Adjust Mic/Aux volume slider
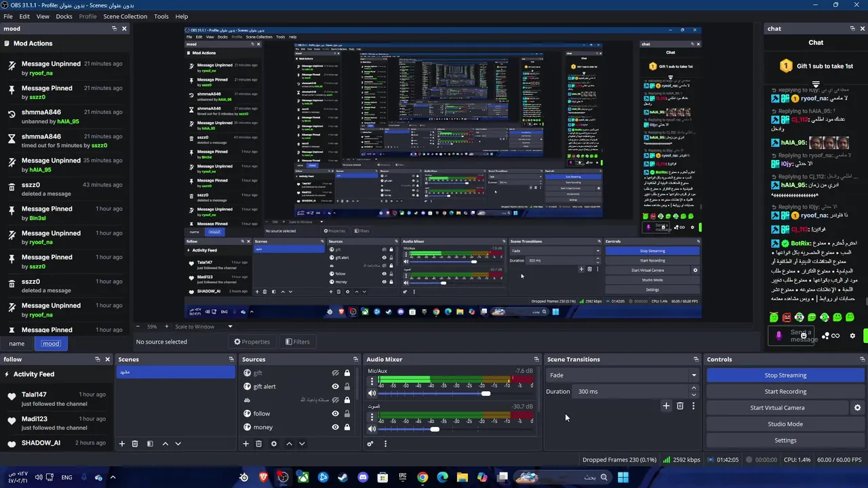This screenshot has width=868, height=488. pyautogui.click(x=486, y=393)
